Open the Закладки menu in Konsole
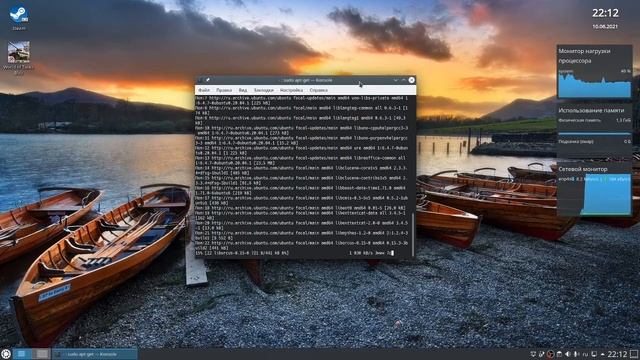640x360 pixels. point(264,90)
